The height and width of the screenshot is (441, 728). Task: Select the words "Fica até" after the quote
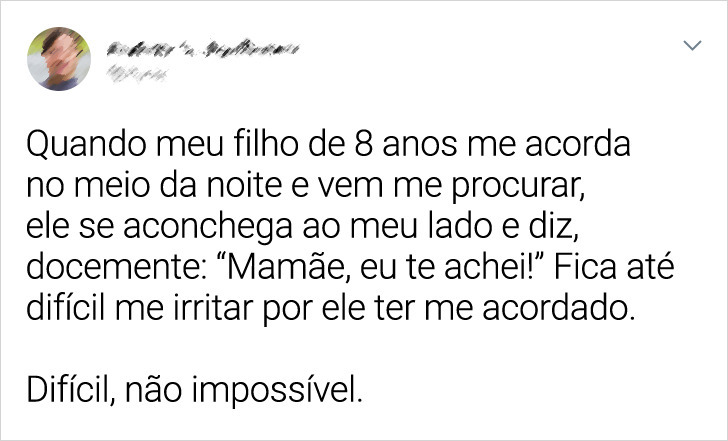(x=614, y=267)
